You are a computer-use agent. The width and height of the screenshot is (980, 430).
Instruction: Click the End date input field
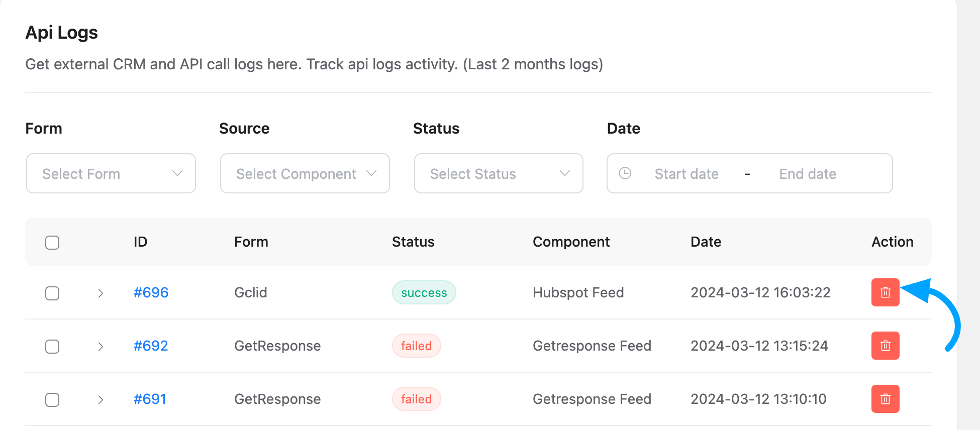point(807,174)
